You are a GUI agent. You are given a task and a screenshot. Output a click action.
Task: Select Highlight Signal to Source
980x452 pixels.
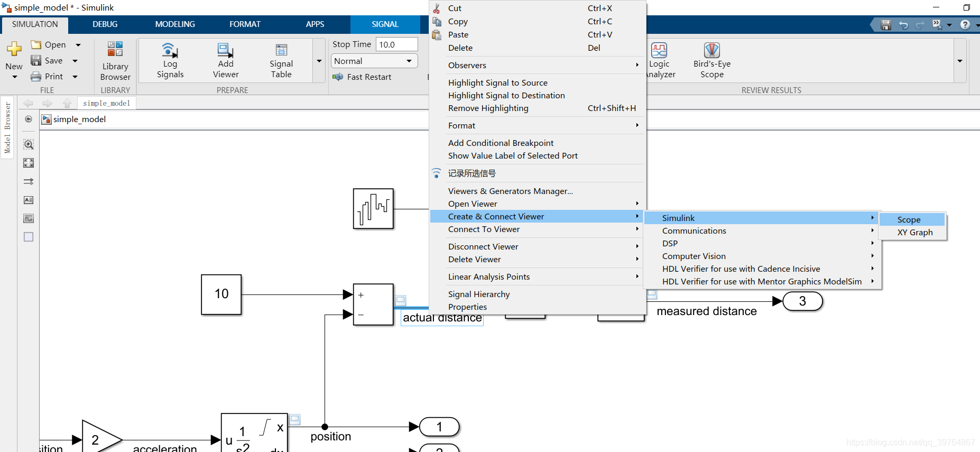[x=538, y=82]
